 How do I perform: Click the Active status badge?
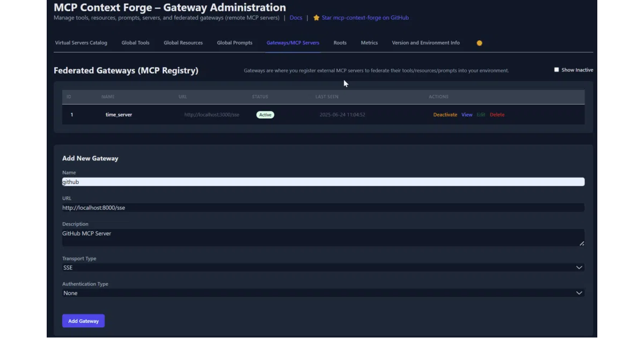point(265,115)
